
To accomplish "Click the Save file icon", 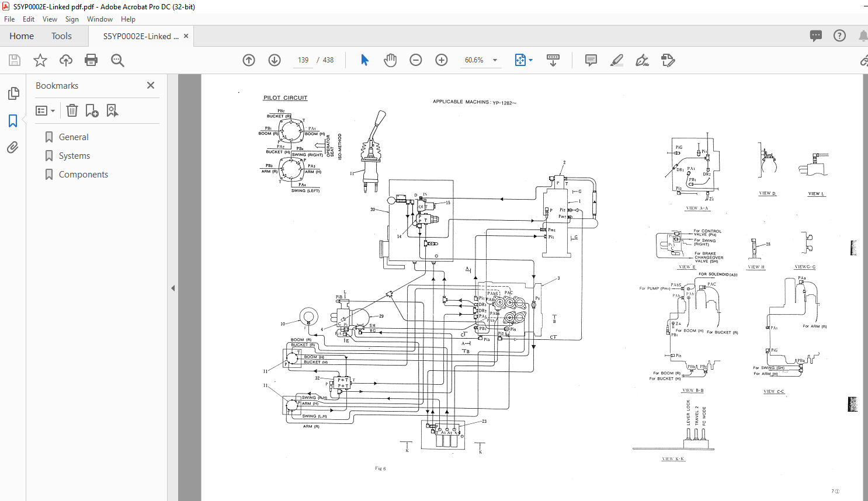I will click(x=15, y=60).
